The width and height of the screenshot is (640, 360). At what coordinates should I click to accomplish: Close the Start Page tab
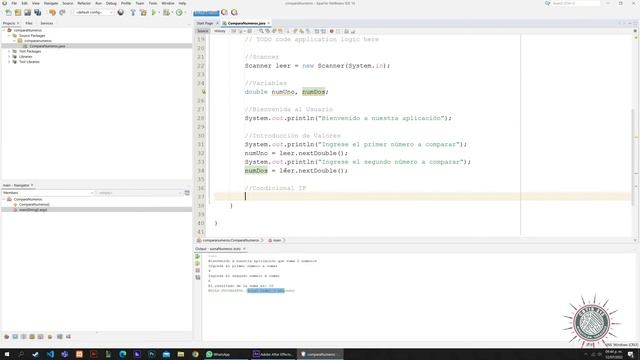[218, 23]
